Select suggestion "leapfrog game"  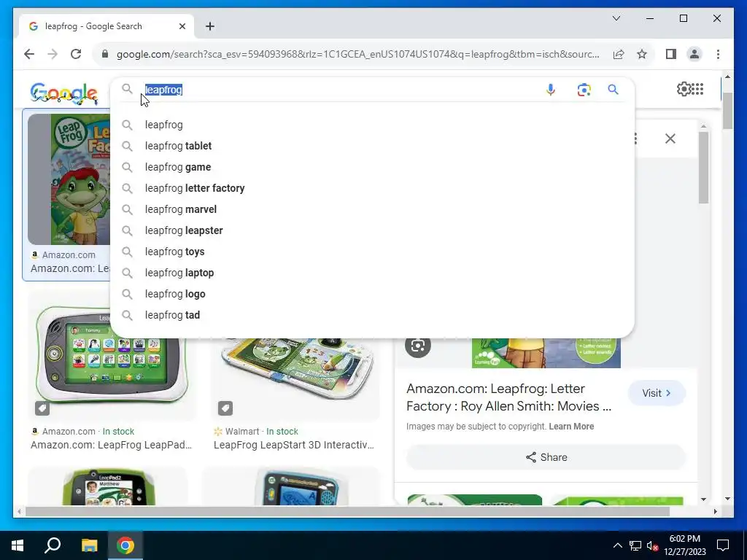coord(372,167)
